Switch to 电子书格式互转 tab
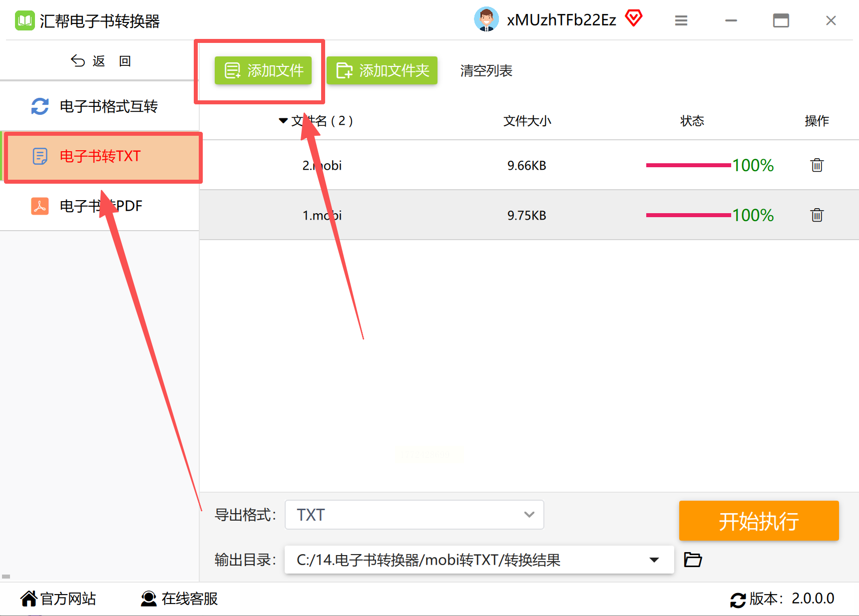The image size is (859, 616). 100,106
